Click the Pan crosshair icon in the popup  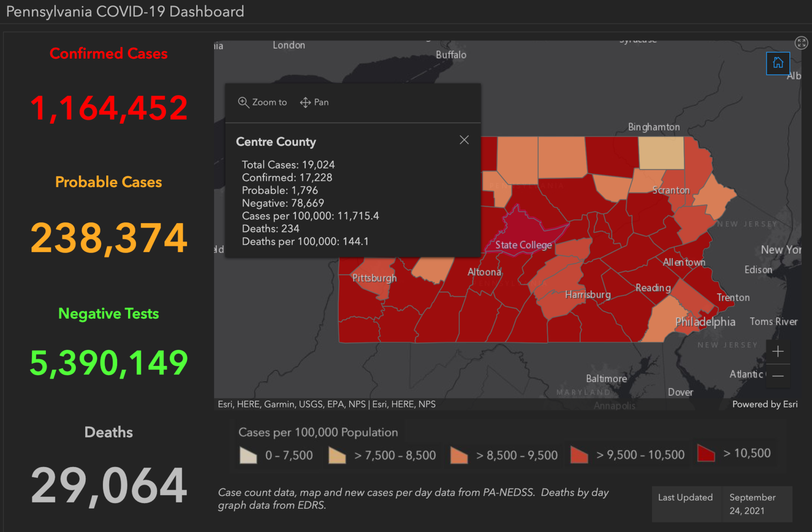pos(305,102)
